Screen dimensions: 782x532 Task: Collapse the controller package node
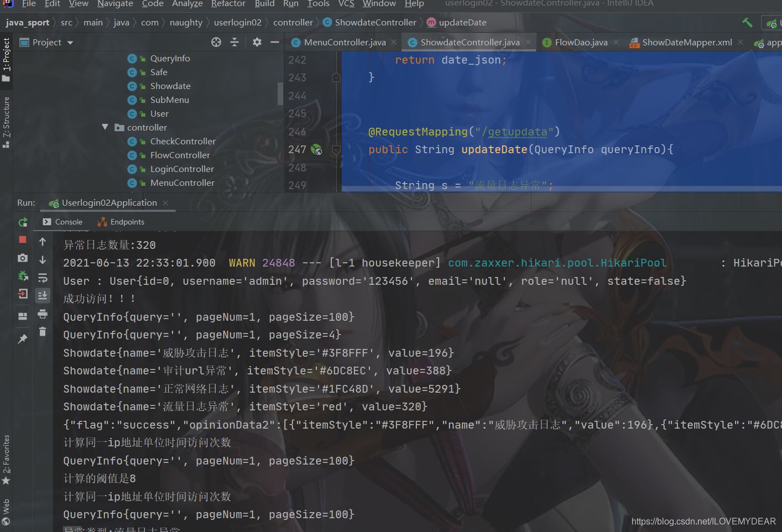pyautogui.click(x=105, y=127)
